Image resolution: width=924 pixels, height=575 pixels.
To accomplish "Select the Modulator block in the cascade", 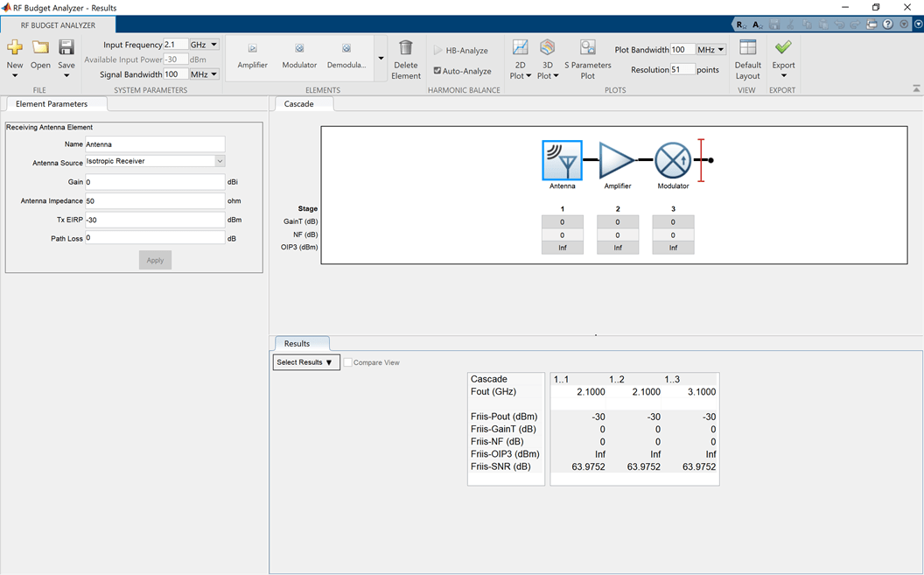I will (x=673, y=160).
